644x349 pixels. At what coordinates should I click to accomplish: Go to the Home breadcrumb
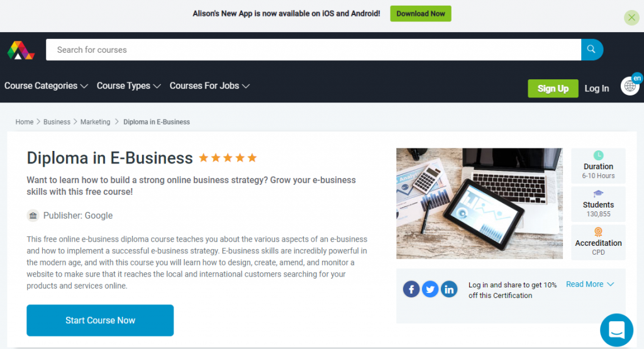[x=25, y=122]
